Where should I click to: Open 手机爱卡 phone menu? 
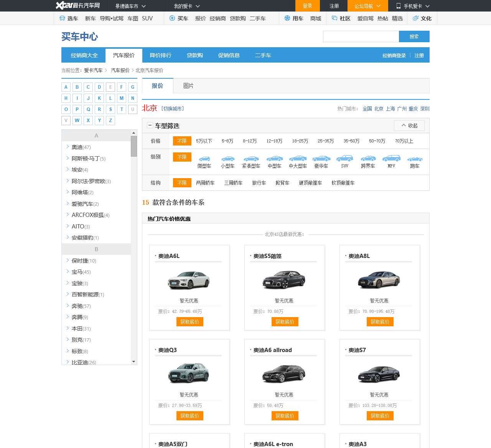413,6
